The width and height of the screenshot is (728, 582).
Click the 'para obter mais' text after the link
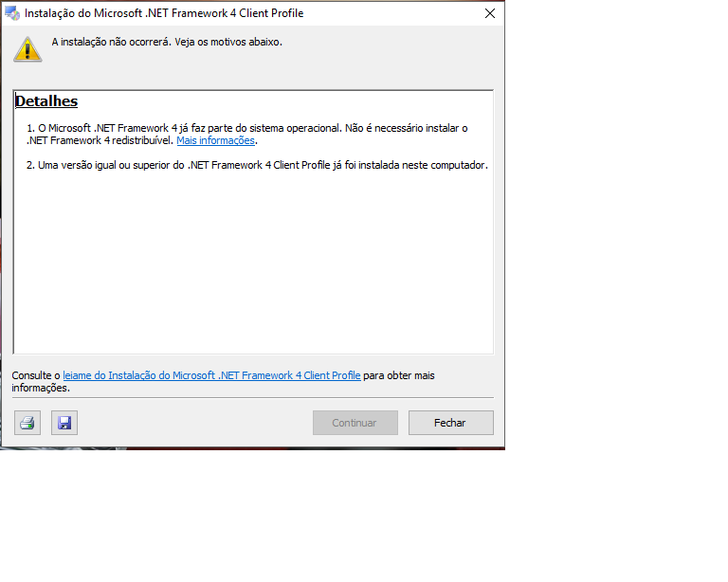click(399, 375)
